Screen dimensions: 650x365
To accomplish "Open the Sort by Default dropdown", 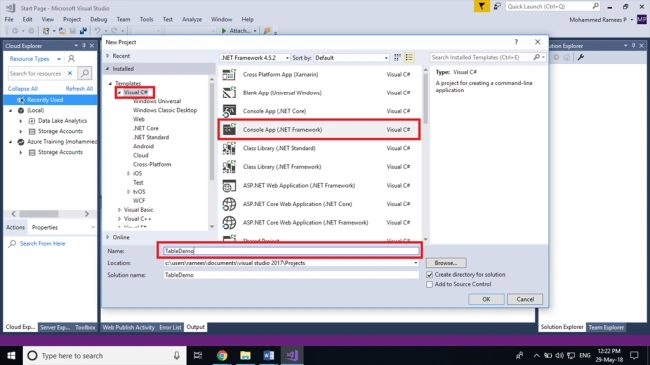I will (x=352, y=58).
